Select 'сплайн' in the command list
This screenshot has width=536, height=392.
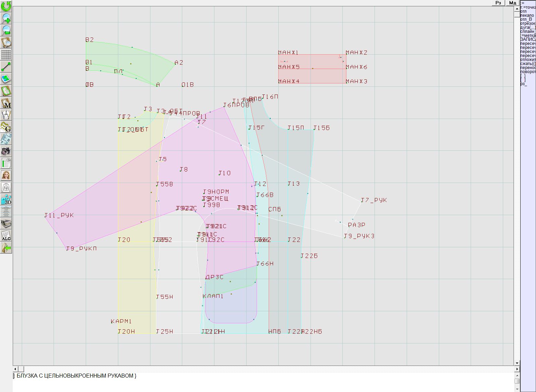click(528, 31)
